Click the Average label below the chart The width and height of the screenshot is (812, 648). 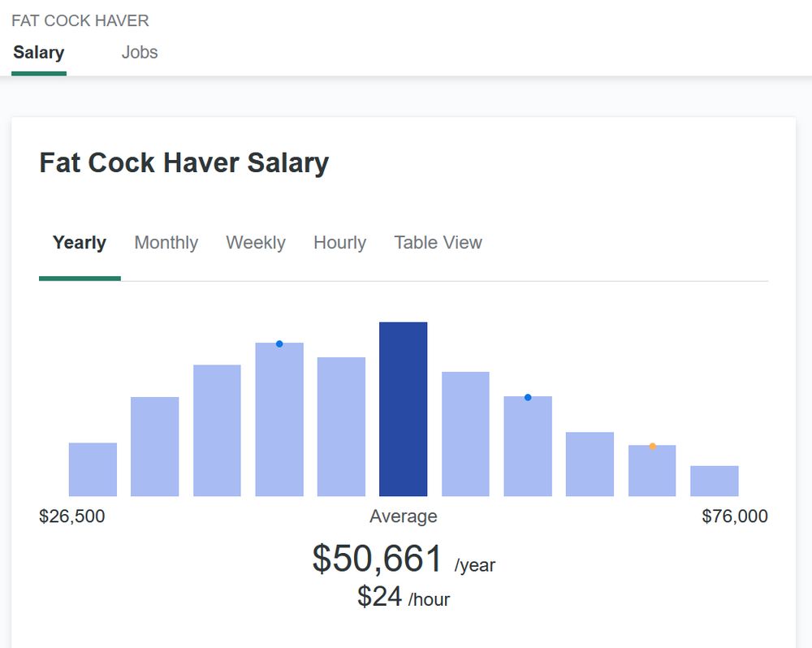404,516
